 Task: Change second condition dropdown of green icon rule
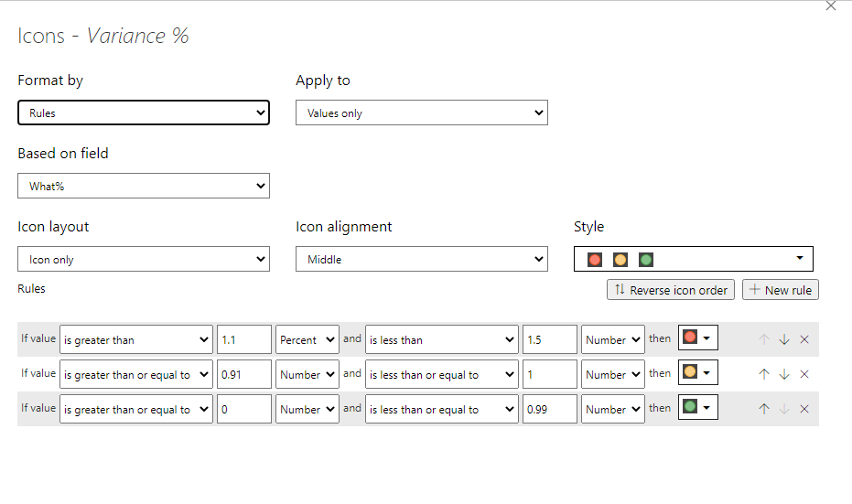pyautogui.click(x=442, y=409)
